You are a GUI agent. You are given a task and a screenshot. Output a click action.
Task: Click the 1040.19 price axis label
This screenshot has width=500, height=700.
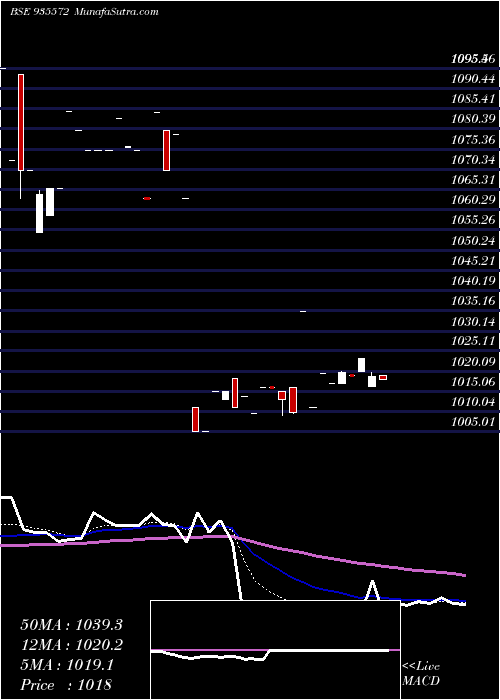[473, 281]
